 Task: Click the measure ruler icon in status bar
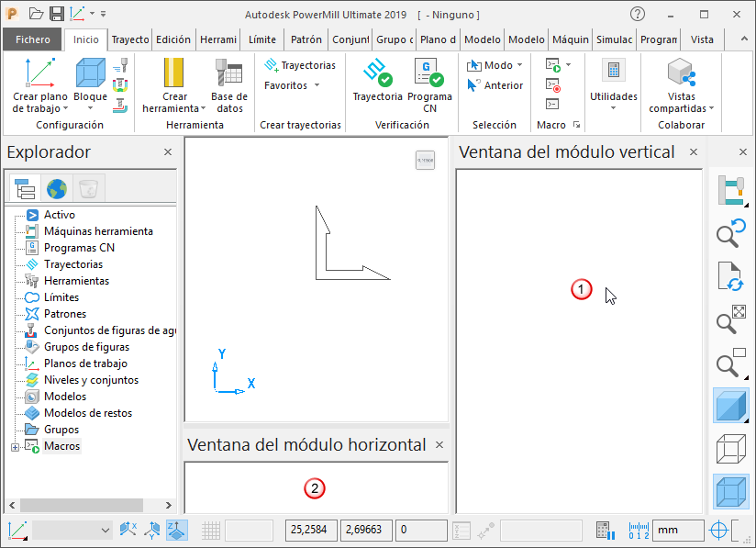639,531
